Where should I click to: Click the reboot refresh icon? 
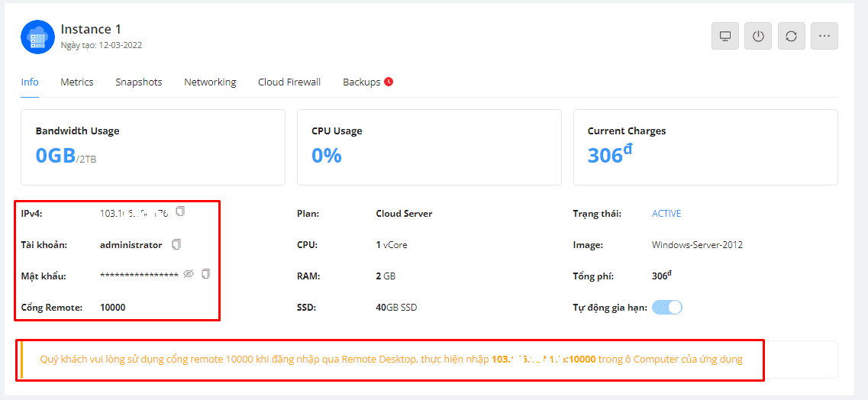coord(791,36)
